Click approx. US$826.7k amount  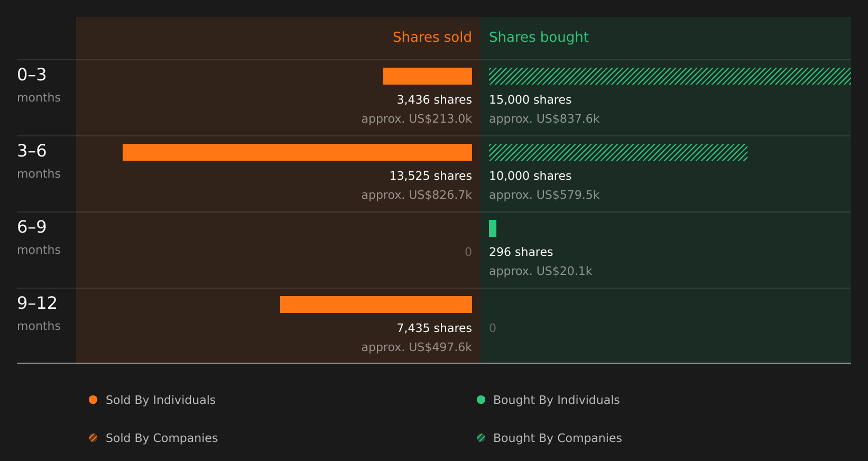pyautogui.click(x=417, y=195)
